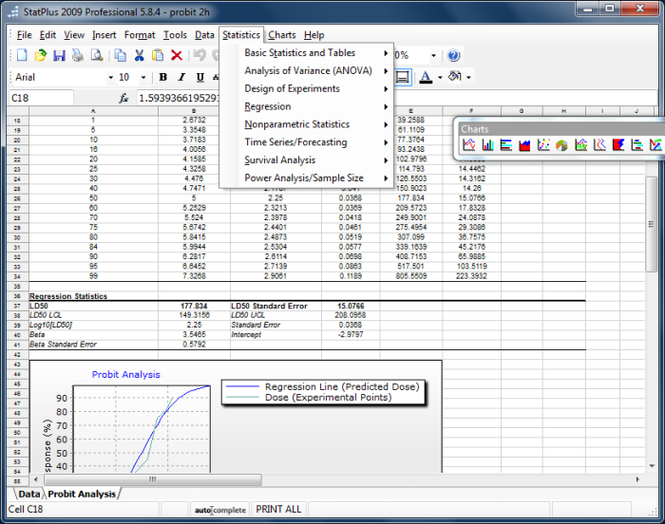
Task: Toggle underline formatting
Action: pyautogui.click(x=200, y=77)
